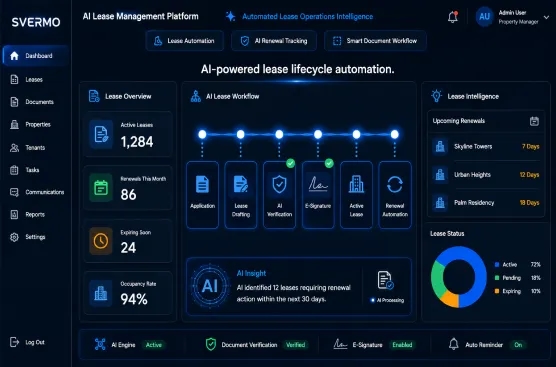This screenshot has width=556, height=367.
Task: Click the Active Leases value 1,284
Action: pos(137,142)
